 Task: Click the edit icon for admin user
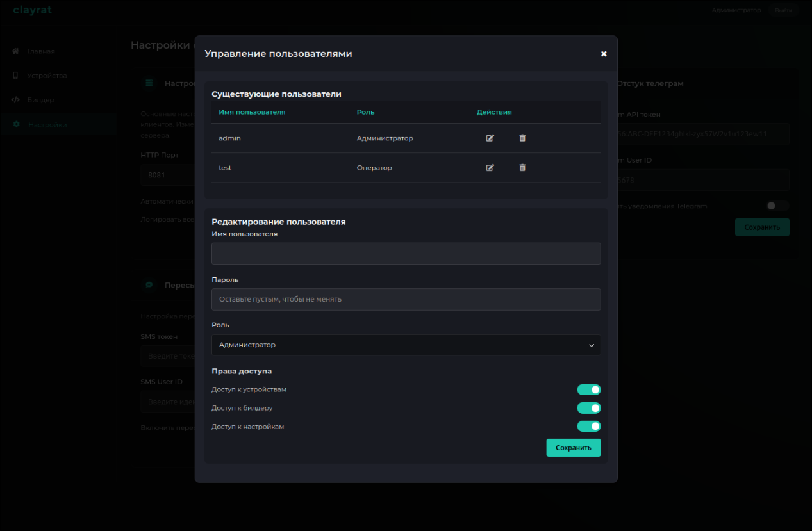pos(490,138)
